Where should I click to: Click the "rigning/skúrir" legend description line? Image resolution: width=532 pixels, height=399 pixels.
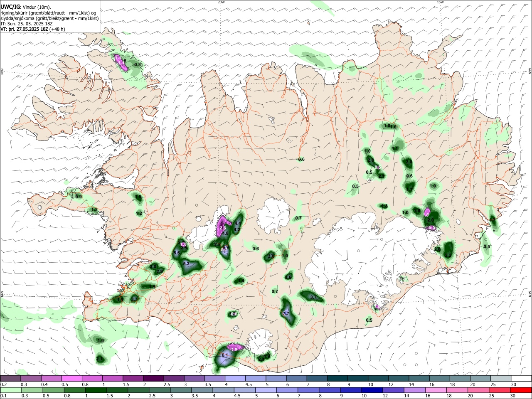pos(48,12)
